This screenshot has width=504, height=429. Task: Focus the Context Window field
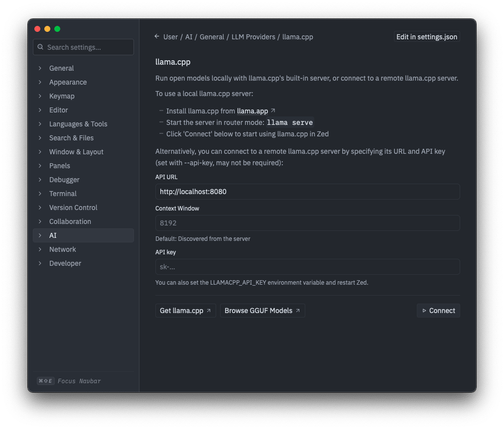click(308, 223)
